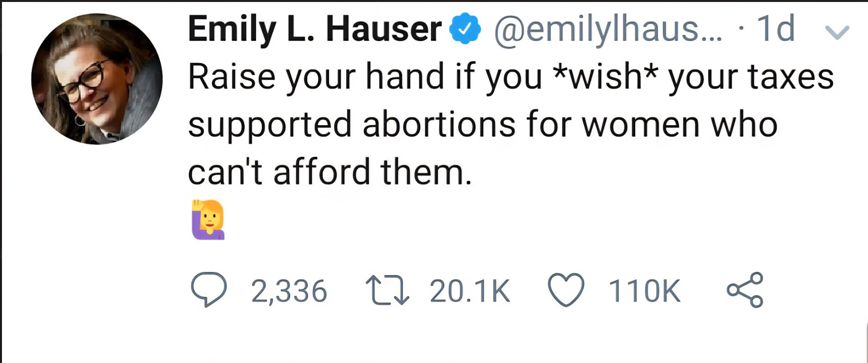The width and height of the screenshot is (868, 363).
Task: Click the text "can't afford them."
Action: (x=330, y=172)
